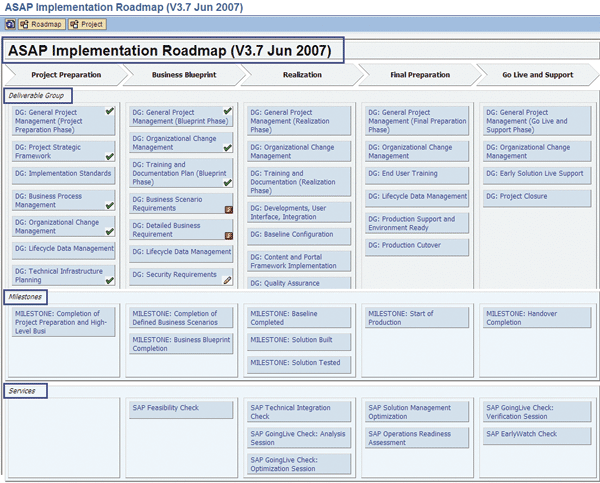The height and width of the screenshot is (483, 600).
Task: Open DG: Implementation Standards
Action: (x=64, y=176)
